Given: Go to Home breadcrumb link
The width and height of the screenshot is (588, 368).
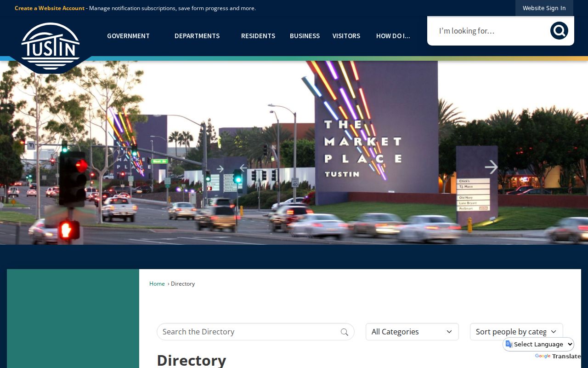Looking at the screenshot, I should coord(157,284).
